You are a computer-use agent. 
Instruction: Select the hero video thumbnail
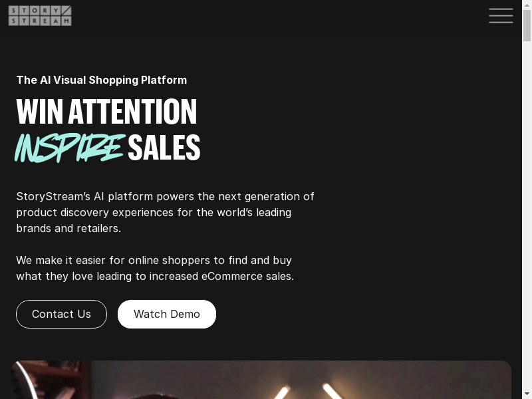(261, 380)
